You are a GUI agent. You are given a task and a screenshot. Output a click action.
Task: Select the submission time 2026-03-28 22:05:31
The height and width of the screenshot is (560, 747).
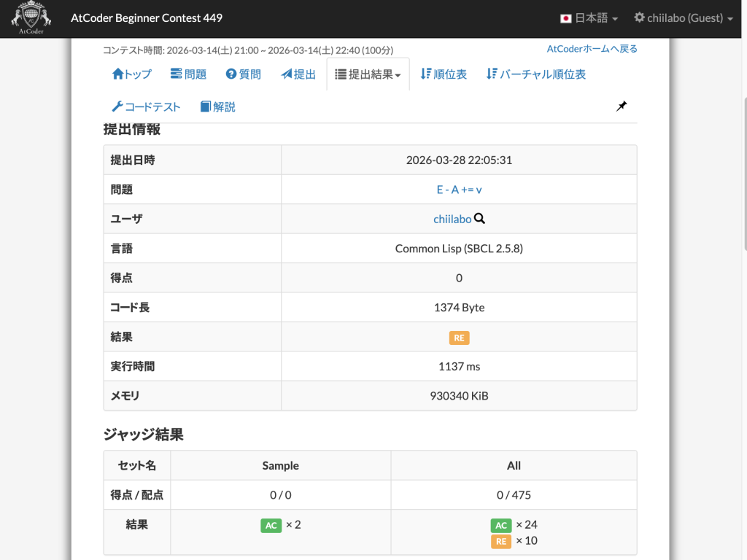point(459,160)
